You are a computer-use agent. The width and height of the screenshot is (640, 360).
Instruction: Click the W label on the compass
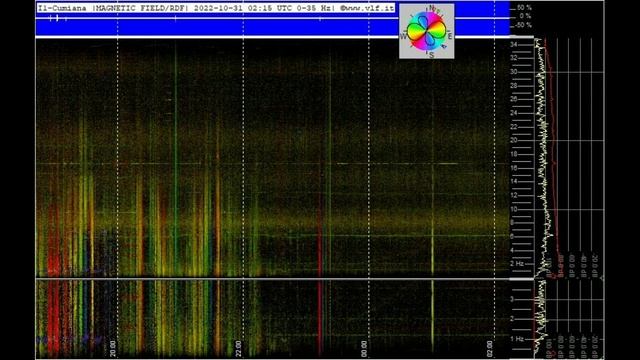pos(403,36)
